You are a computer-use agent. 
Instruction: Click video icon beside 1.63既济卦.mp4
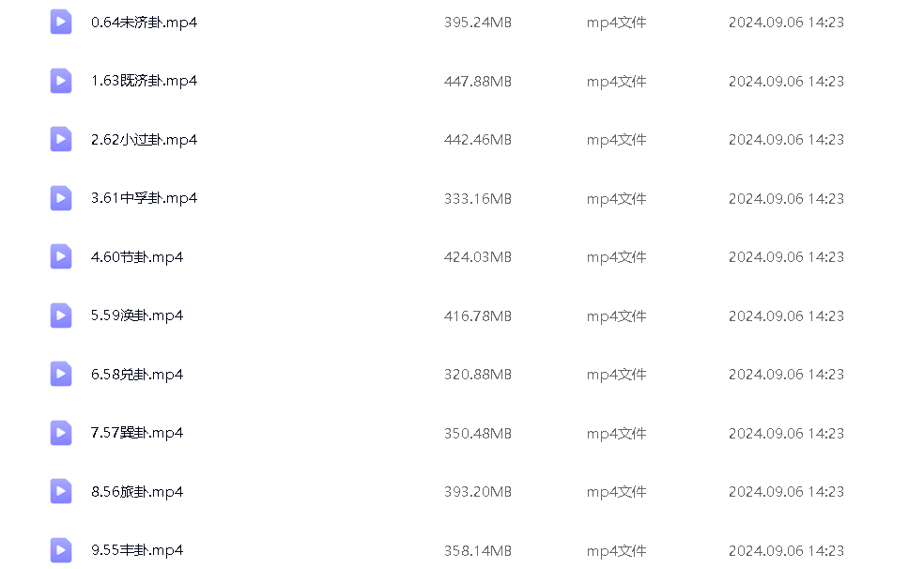click(61, 81)
